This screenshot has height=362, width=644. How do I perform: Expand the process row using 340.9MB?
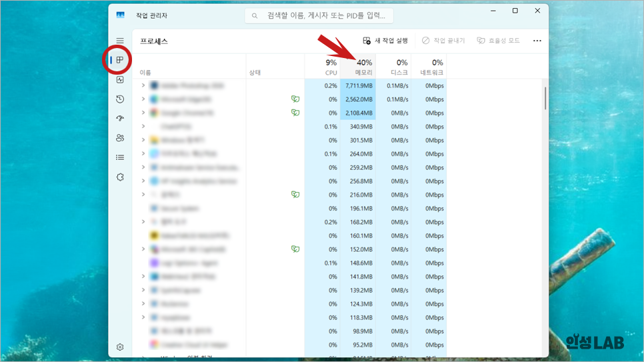coord(143,126)
